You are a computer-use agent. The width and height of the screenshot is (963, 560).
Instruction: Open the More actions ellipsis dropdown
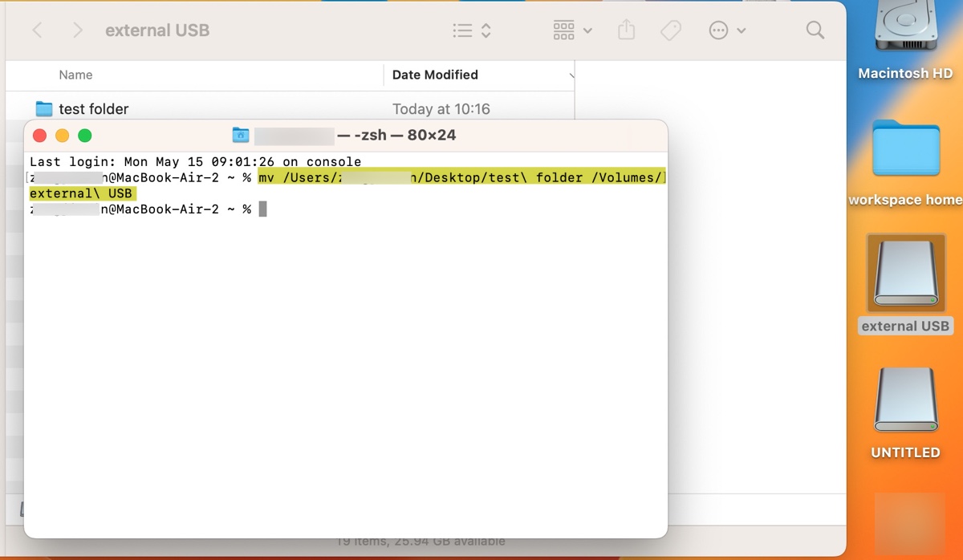pos(720,30)
